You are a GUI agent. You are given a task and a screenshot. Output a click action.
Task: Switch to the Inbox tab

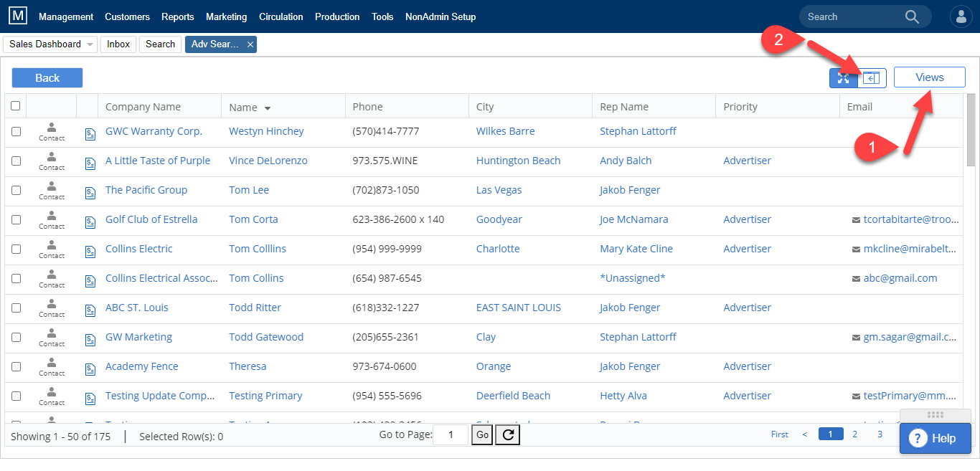(118, 44)
